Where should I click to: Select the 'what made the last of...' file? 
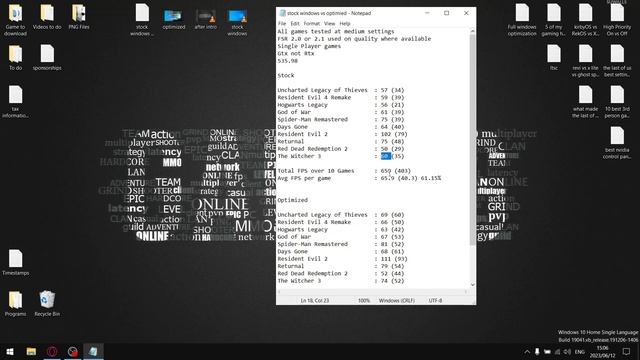coord(585,102)
